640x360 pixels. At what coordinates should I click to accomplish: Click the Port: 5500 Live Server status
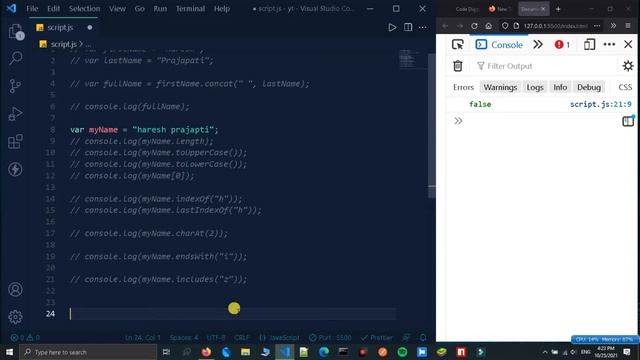pos(330,338)
